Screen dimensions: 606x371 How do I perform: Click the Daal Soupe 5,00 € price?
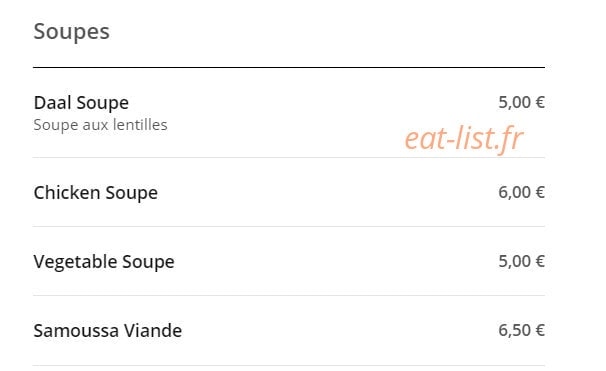pos(521,102)
